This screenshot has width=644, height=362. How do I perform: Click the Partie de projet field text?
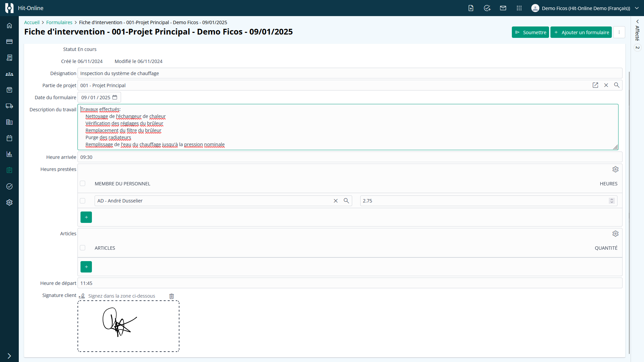(103, 85)
